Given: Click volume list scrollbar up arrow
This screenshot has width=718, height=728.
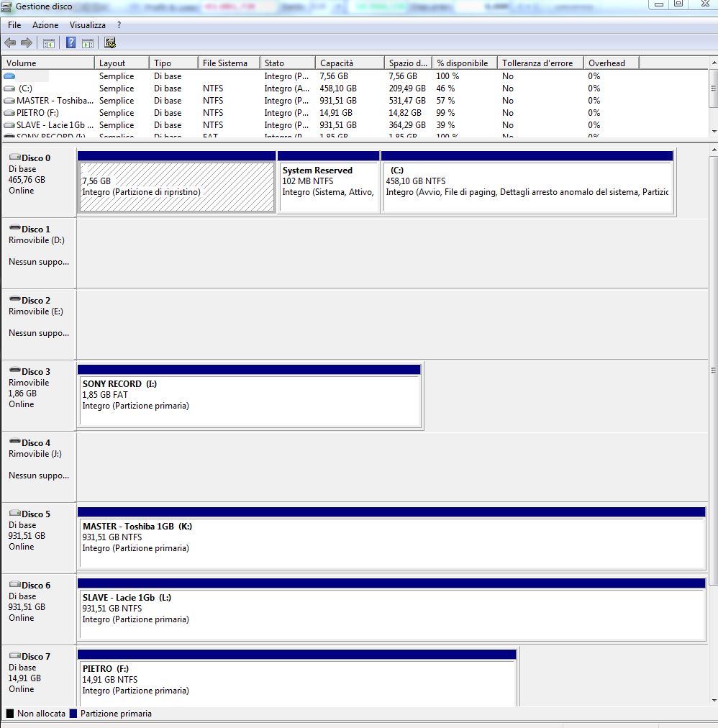Looking at the screenshot, I should coord(714,62).
